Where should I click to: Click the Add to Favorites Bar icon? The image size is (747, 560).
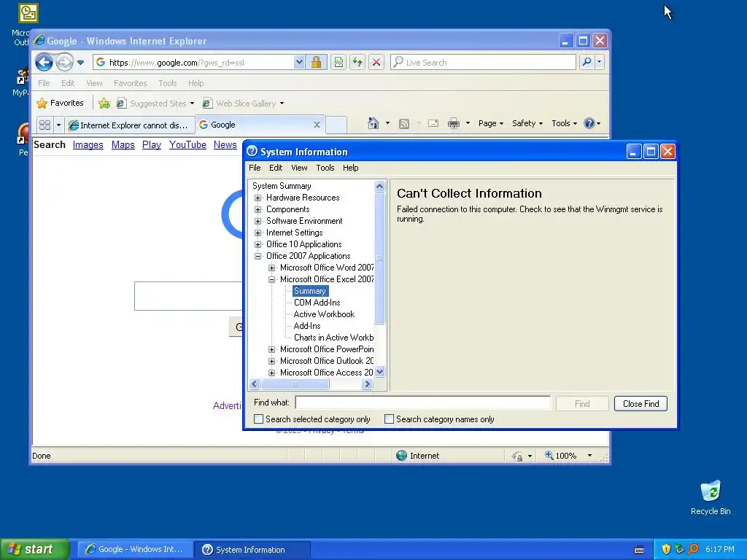tap(104, 103)
